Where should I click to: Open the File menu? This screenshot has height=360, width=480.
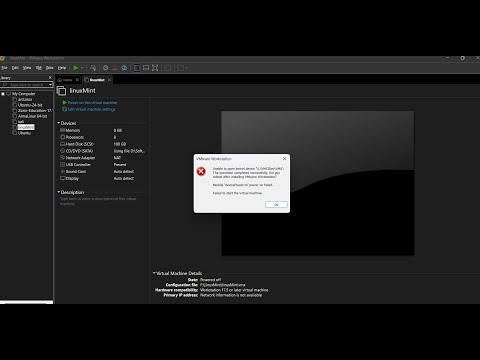click(x=4, y=68)
